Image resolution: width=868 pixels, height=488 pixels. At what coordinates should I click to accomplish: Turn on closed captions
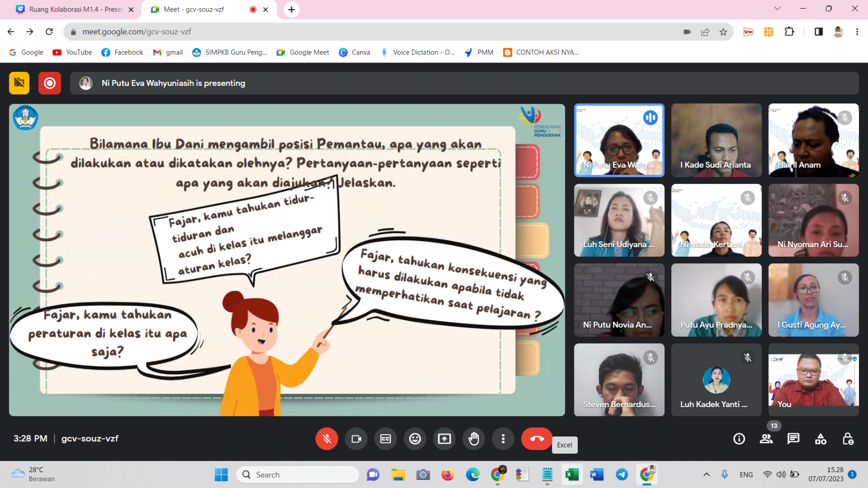(385, 438)
